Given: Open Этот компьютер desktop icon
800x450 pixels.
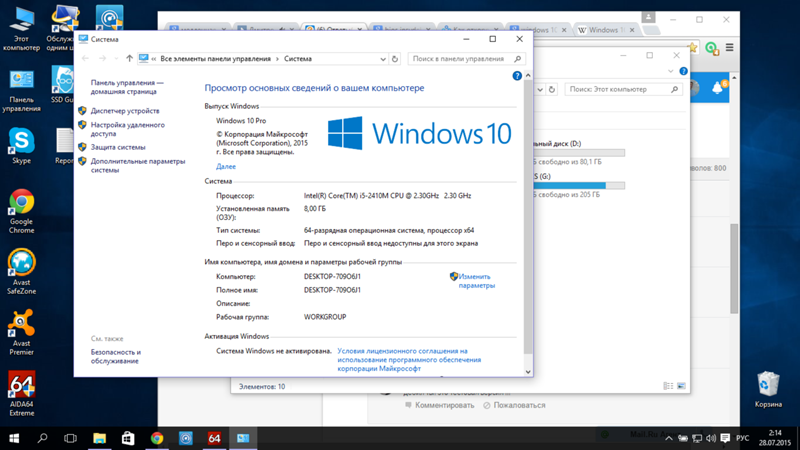Looking at the screenshot, I should [x=21, y=30].
